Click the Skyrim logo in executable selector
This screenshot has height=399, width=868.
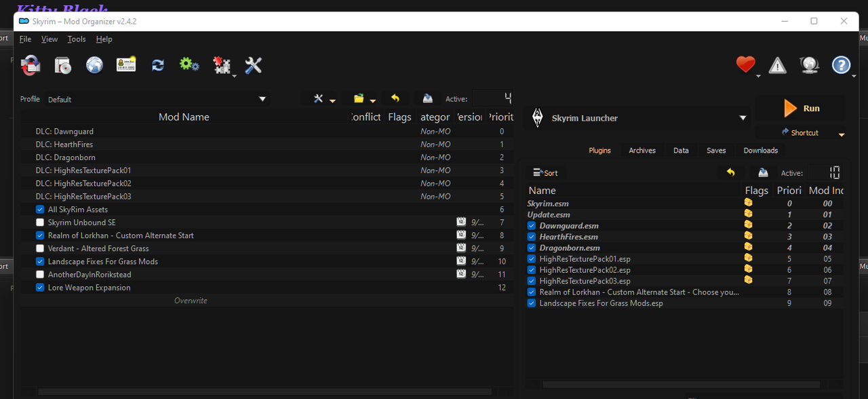pyautogui.click(x=538, y=117)
